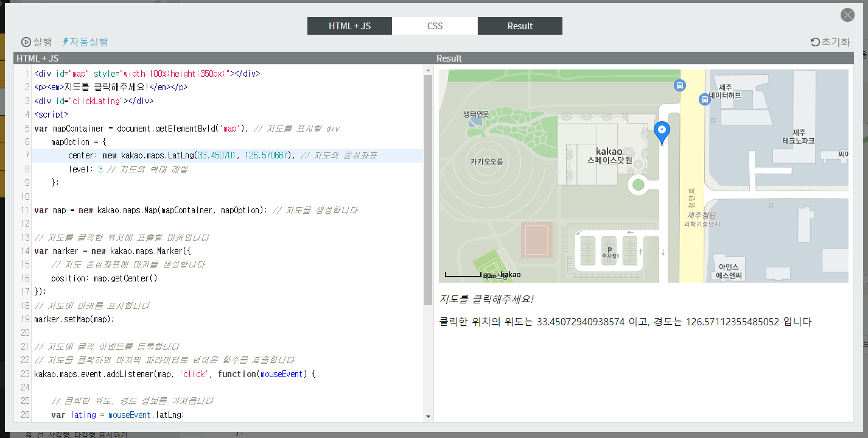The width and height of the screenshot is (868, 438).
Task: Switch to the HTML + JS tab
Action: [349, 26]
